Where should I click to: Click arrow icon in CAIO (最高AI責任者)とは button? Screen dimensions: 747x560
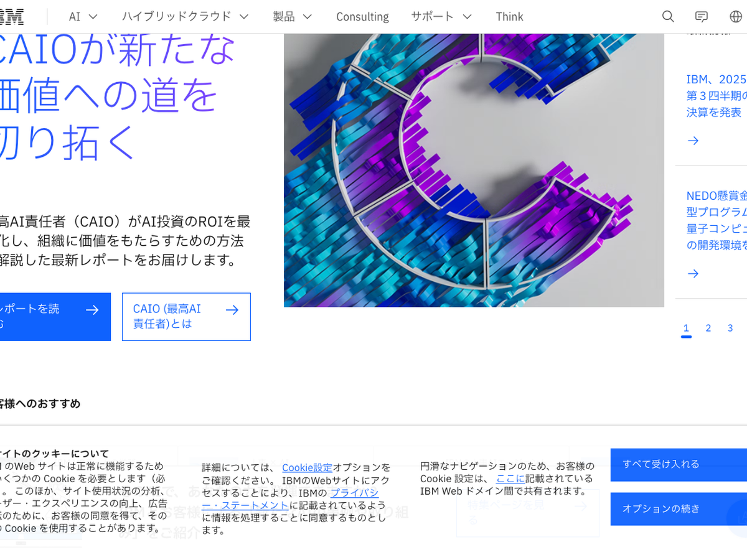232,310
